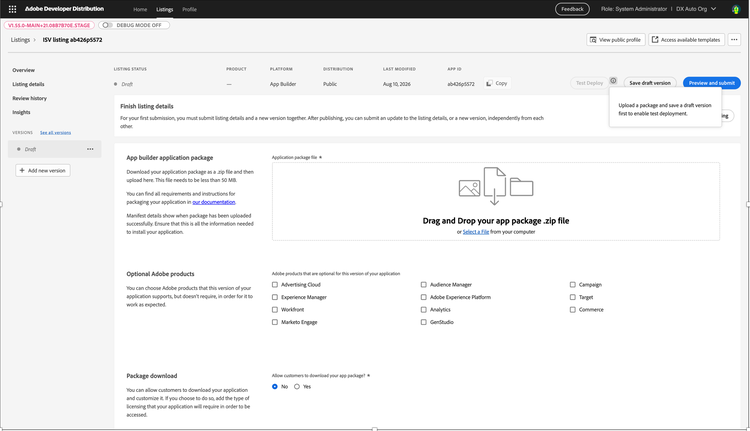The height and width of the screenshot is (431, 750).
Task: Open our documentation link
Action: coord(214,202)
